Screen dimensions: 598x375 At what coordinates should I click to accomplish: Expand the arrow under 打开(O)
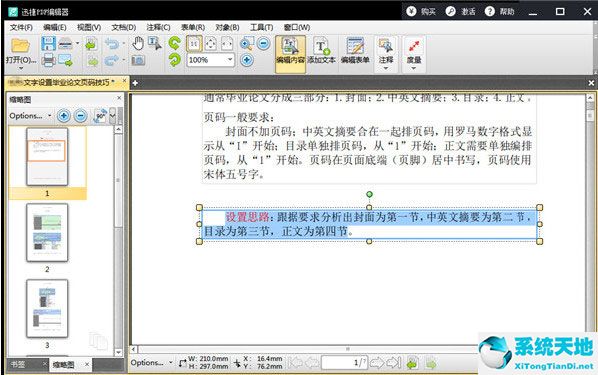(20, 68)
